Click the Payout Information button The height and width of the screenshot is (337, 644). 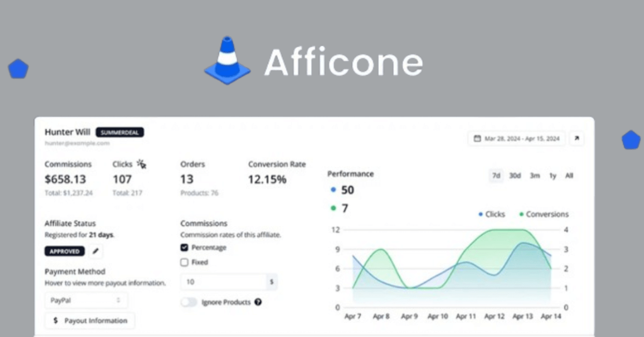pyautogui.click(x=90, y=320)
